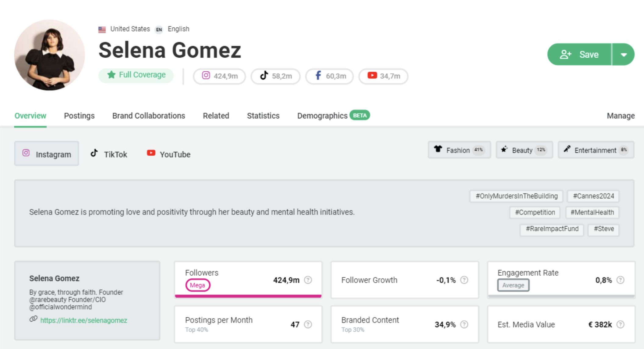The image size is (644, 349).
Task: Open the linktr.ee/selenagomez link
Action: pyautogui.click(x=84, y=320)
